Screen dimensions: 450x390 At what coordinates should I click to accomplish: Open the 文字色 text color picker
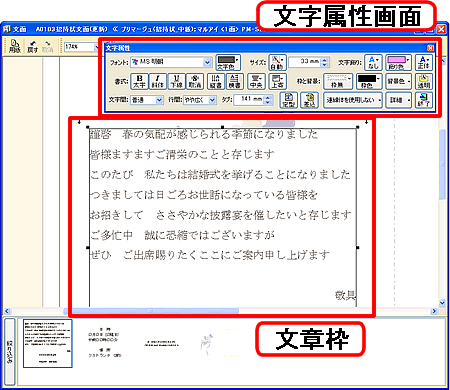228,62
